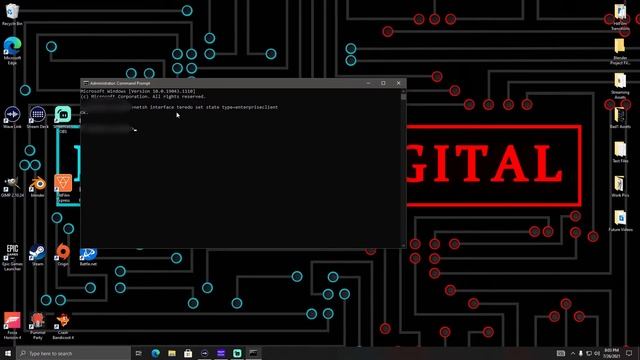Open the taskbar clock and calendar
Viewport: 640px width, 360px height.
[x=611, y=353]
